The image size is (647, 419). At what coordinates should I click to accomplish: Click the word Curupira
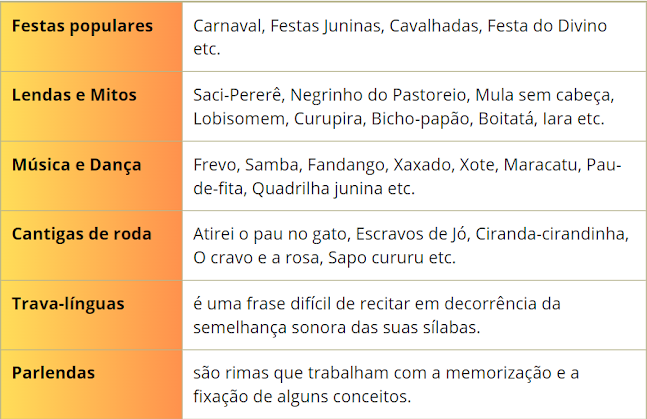click(x=328, y=119)
